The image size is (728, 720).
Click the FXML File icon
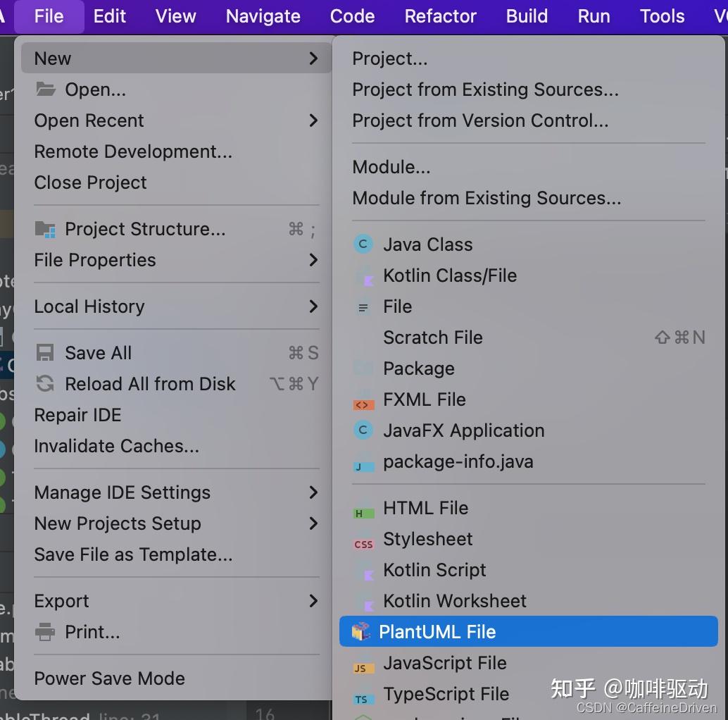tap(363, 402)
